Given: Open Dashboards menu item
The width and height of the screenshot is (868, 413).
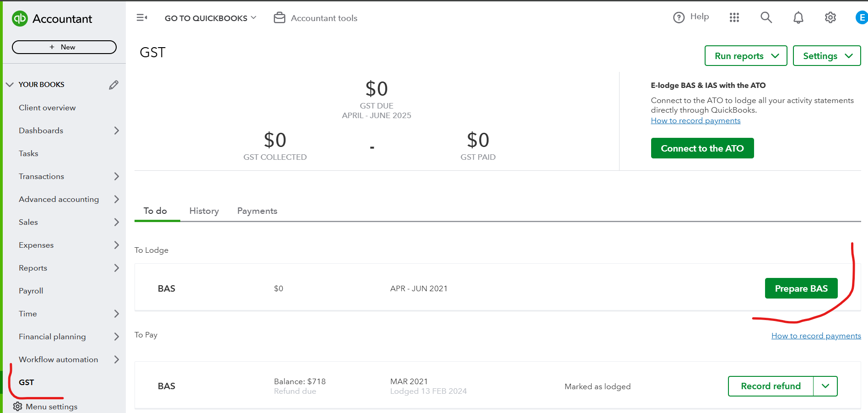Looking at the screenshot, I should point(41,130).
